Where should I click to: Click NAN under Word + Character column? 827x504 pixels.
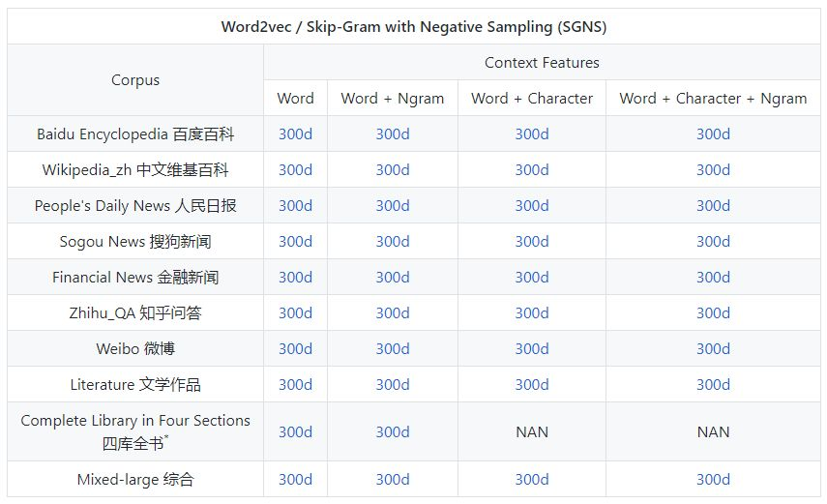tap(532, 432)
